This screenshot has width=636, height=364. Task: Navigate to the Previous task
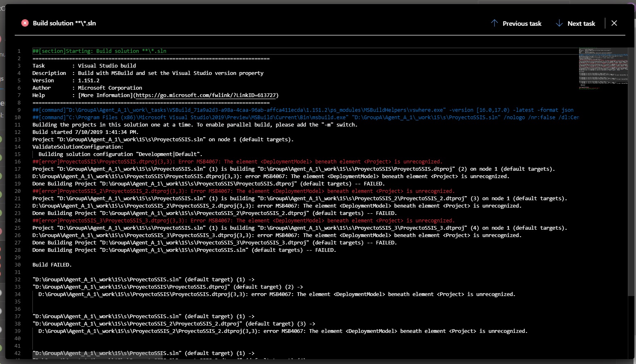(522, 23)
